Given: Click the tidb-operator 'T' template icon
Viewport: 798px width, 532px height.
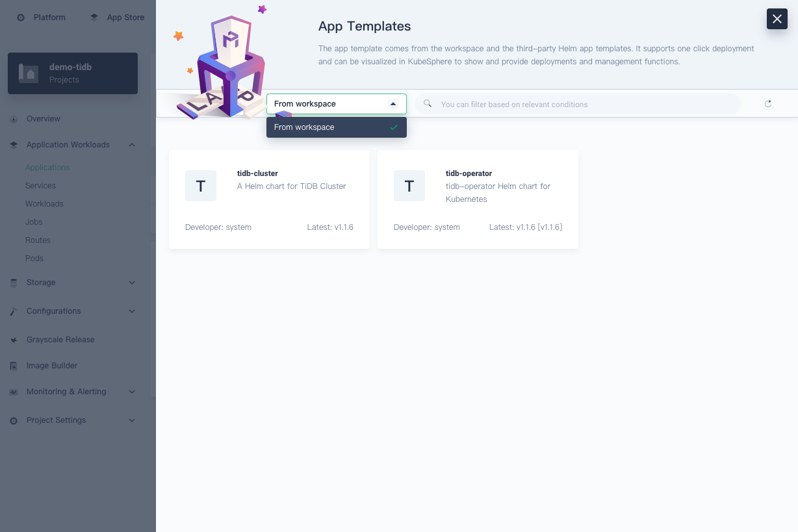Looking at the screenshot, I should pyautogui.click(x=409, y=186).
